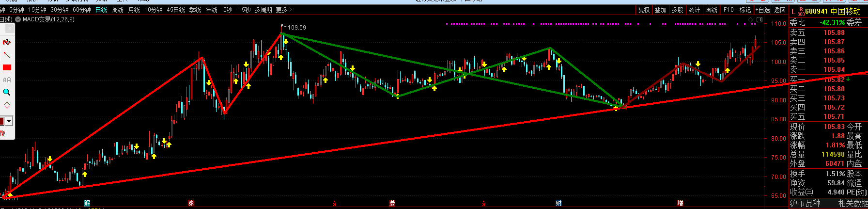
Task: Select the red diamond shape tool
Action: tap(7, 105)
